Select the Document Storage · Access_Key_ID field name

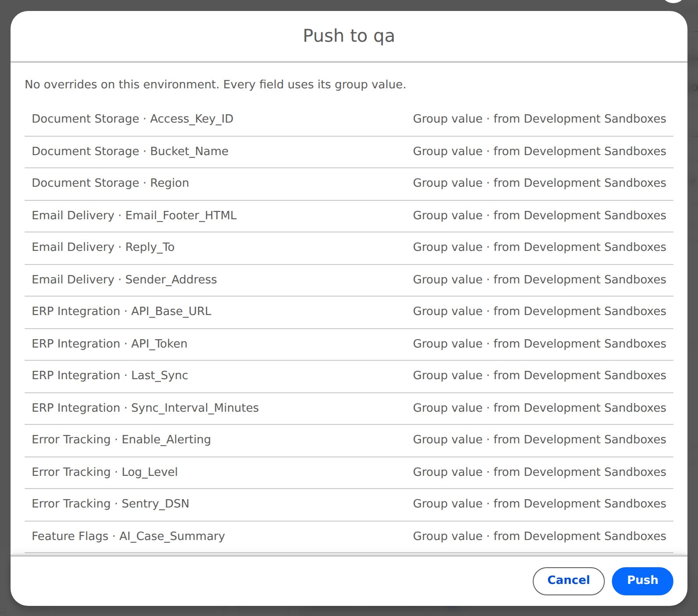point(133,119)
